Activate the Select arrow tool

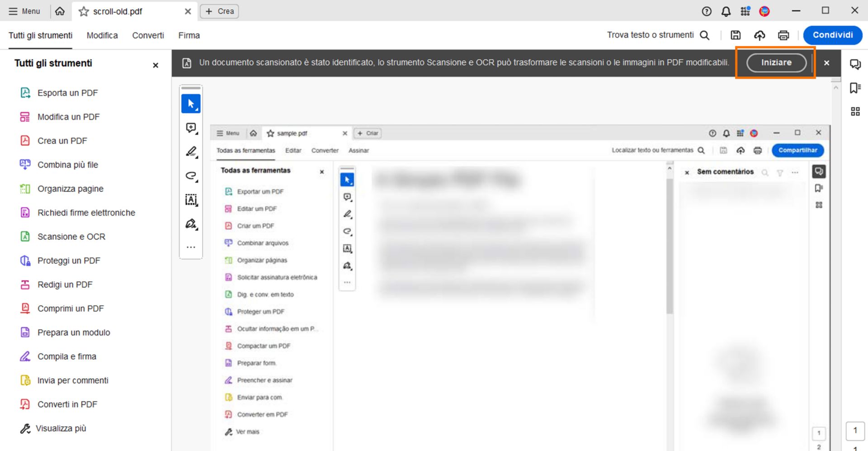[x=191, y=104]
